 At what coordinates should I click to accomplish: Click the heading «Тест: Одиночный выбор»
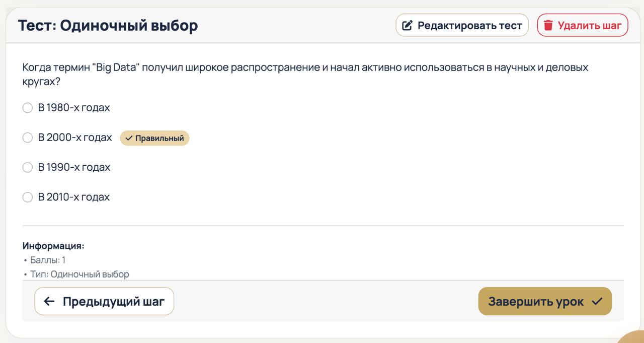click(x=108, y=25)
